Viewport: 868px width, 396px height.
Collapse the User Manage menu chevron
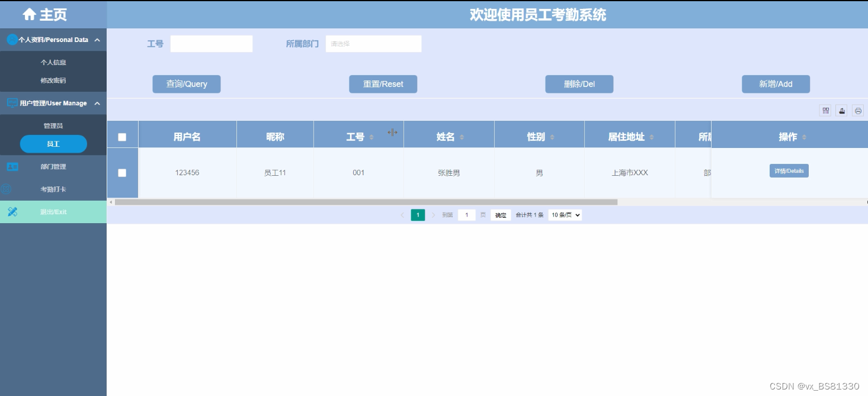[x=97, y=103]
